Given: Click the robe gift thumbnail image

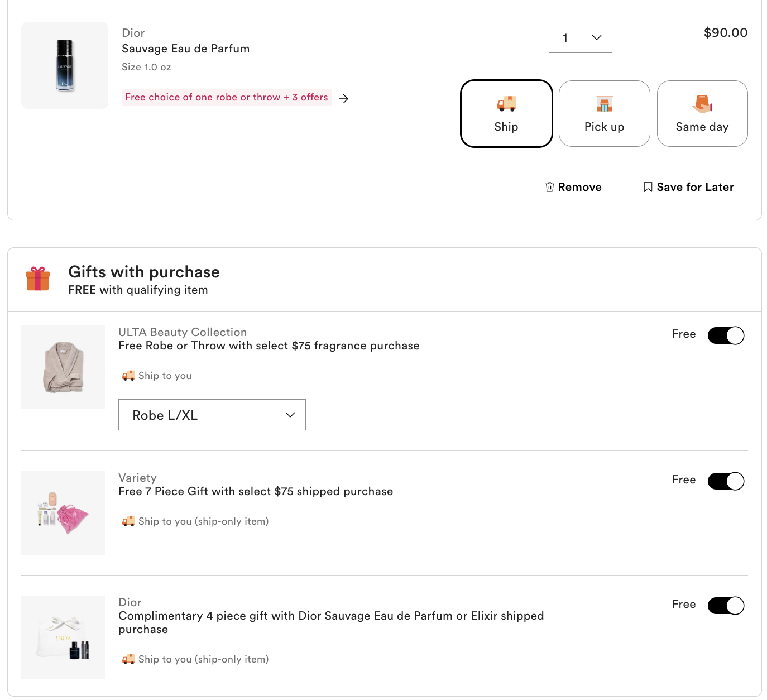Looking at the screenshot, I should pyautogui.click(x=63, y=367).
